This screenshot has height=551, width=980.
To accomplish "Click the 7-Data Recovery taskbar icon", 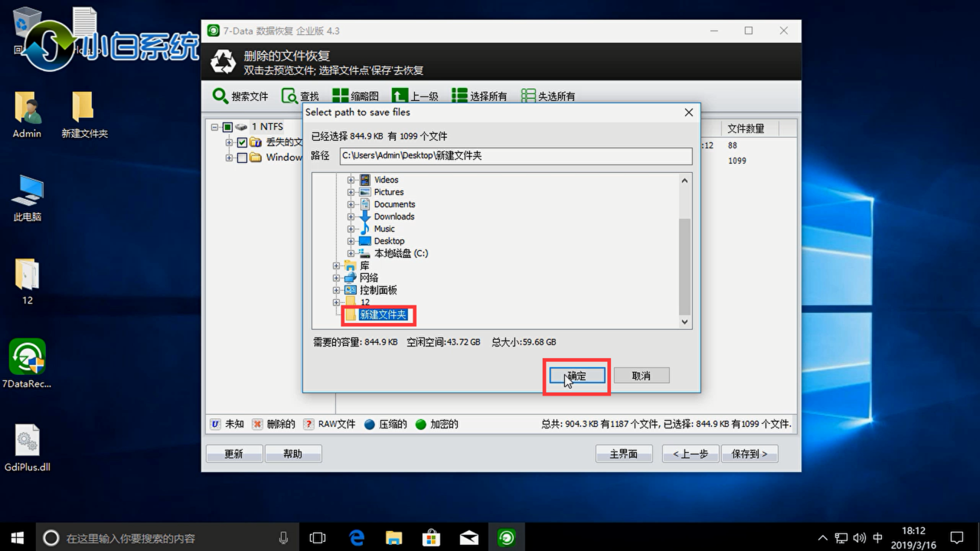I will coord(506,538).
